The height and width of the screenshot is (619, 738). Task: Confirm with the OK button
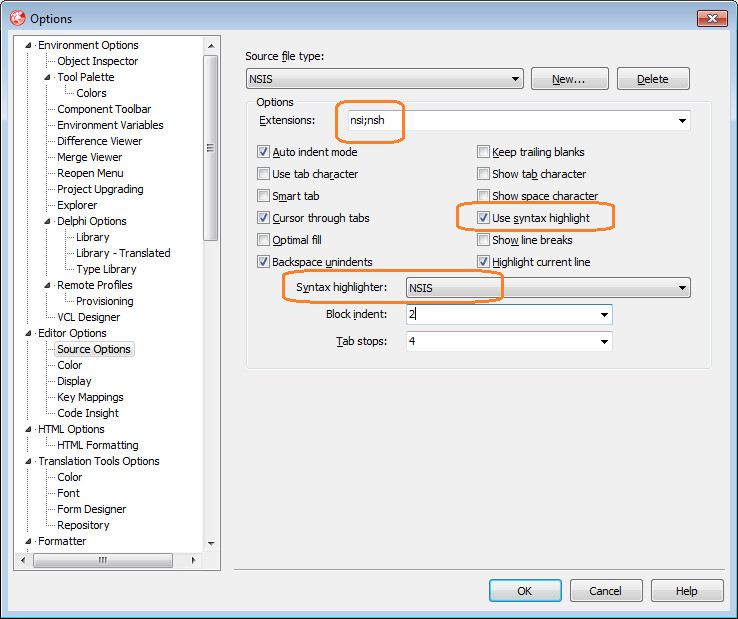[x=525, y=591]
